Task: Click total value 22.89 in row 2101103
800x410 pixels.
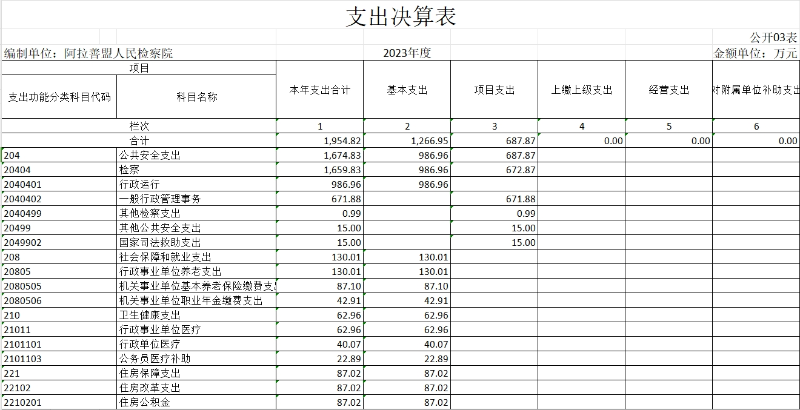Action: 320,359
